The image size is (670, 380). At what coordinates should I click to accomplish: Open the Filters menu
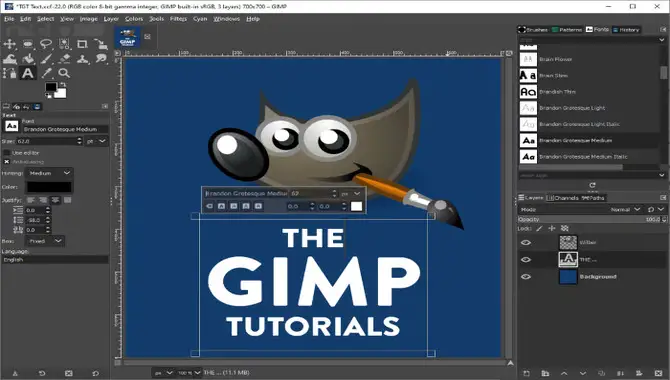178,19
